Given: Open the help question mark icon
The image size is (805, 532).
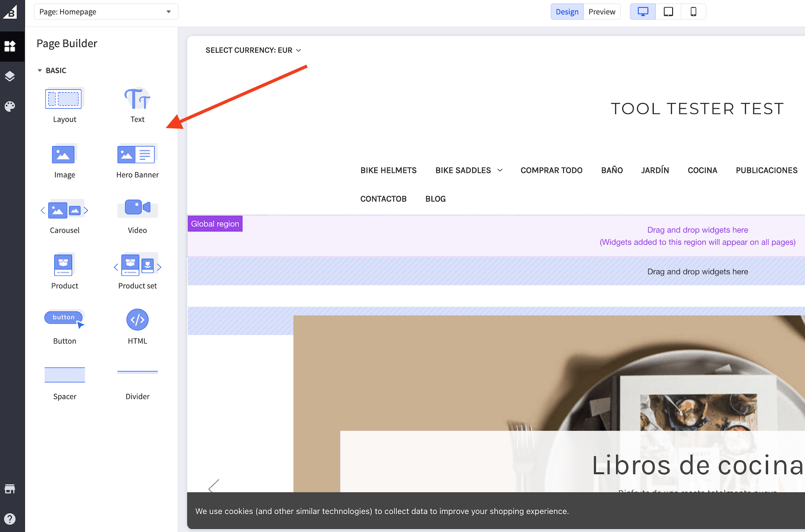Looking at the screenshot, I should (10, 519).
